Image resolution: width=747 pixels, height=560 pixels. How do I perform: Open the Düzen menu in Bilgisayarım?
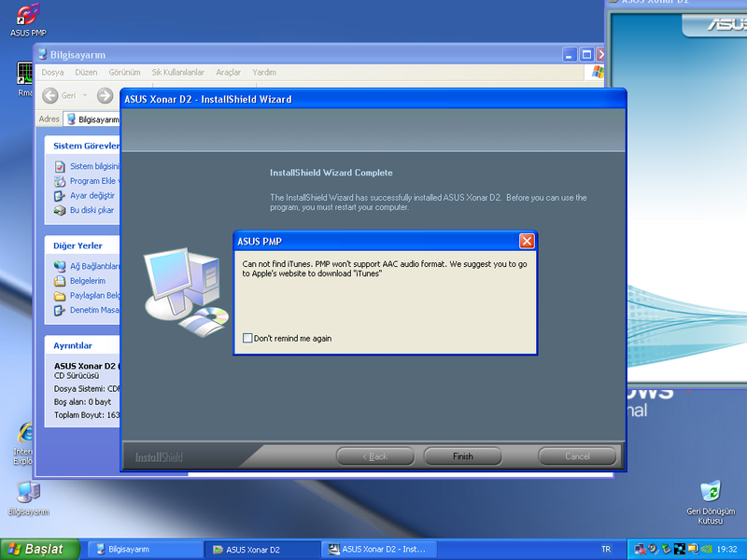pos(86,73)
